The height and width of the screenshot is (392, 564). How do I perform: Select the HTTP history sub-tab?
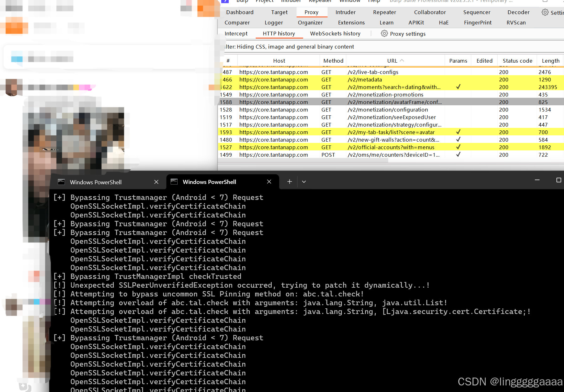[279, 34]
